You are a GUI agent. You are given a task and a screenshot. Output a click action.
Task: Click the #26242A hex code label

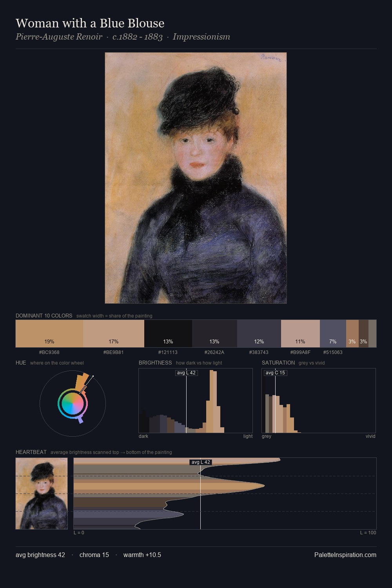tap(214, 352)
